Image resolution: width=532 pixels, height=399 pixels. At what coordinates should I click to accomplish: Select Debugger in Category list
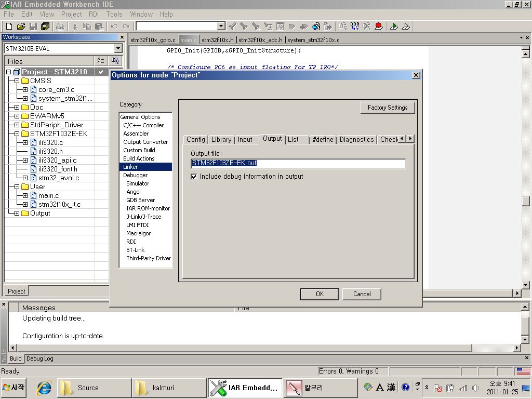(x=136, y=175)
